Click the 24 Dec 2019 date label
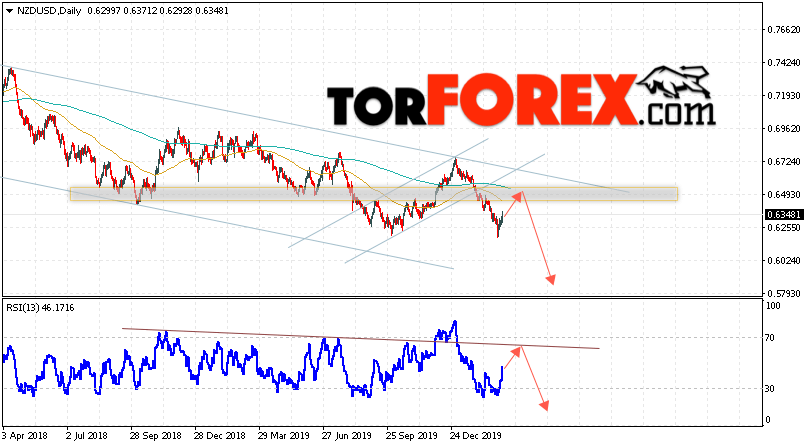Screen dimensions: 808x447 476,436
